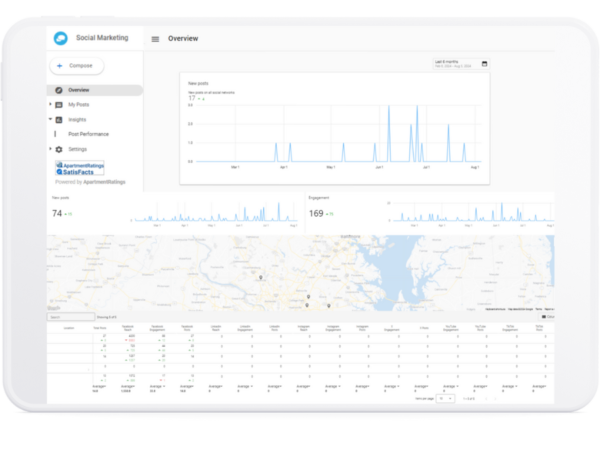Screen dimensions: 600x450
Task: Expand the My Posts section arrow
Action: tap(50, 104)
